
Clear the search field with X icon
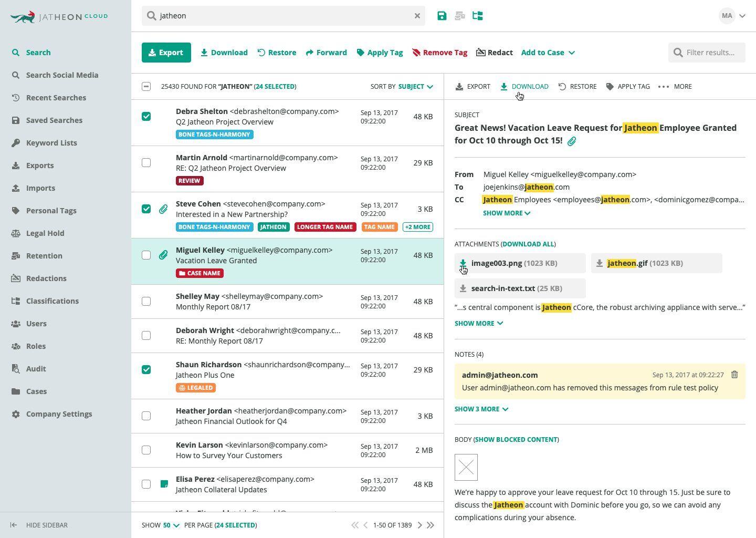click(417, 16)
